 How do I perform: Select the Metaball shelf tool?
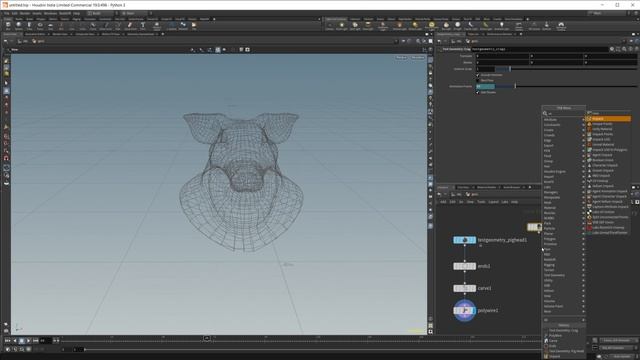tap(183, 26)
